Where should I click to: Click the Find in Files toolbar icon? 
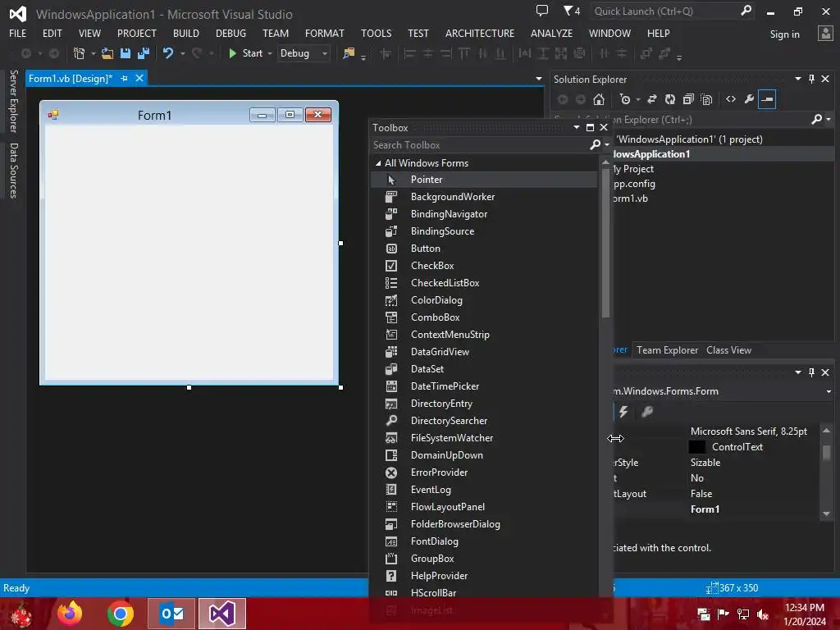tap(349, 53)
